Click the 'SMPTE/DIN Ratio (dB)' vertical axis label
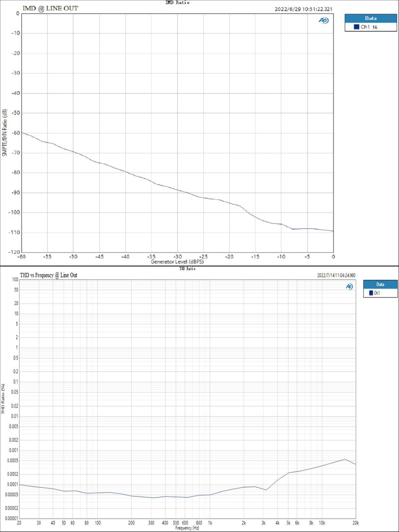The image size is (399, 532). coord(4,132)
